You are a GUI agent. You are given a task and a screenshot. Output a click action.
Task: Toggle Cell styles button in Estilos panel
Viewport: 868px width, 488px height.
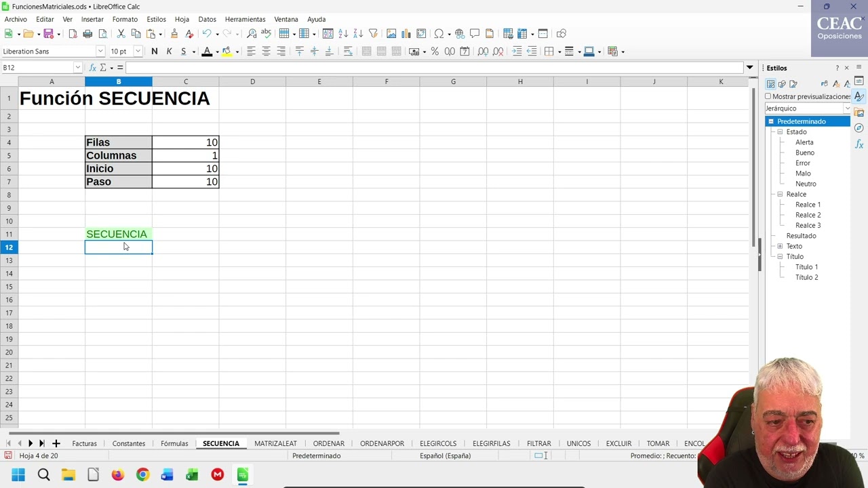pyautogui.click(x=770, y=83)
